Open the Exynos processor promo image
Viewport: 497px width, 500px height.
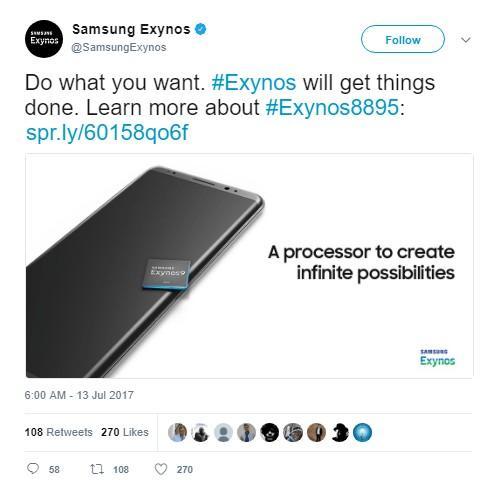pos(249,266)
